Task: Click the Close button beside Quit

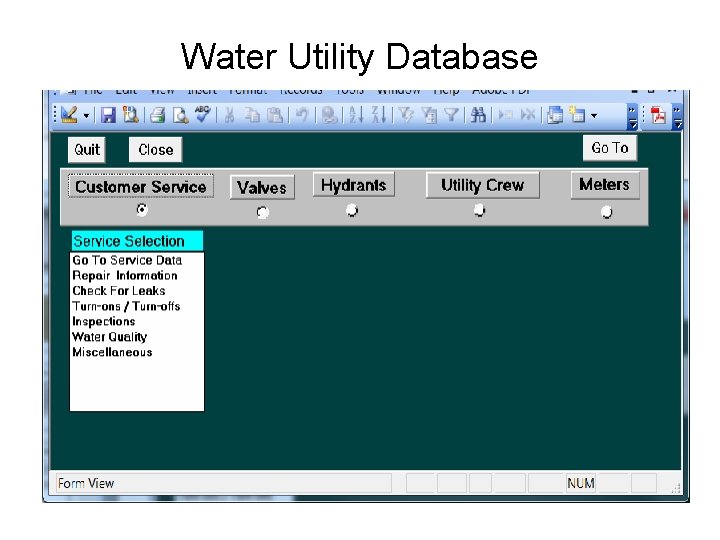Action: pos(156,150)
